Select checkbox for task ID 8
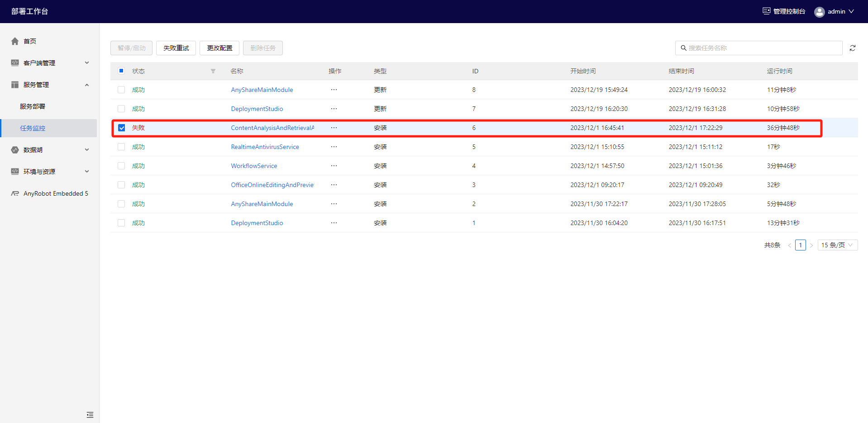The height and width of the screenshot is (423, 868). click(121, 90)
